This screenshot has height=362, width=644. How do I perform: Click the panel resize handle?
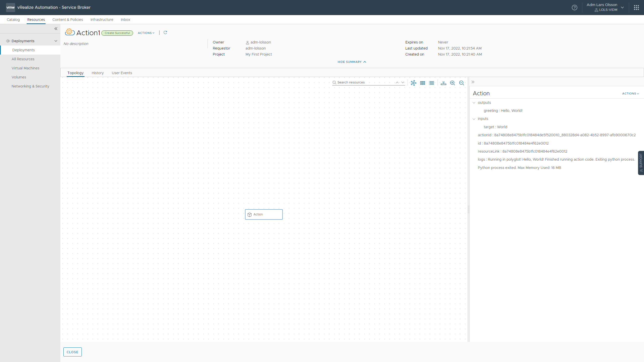point(468,209)
